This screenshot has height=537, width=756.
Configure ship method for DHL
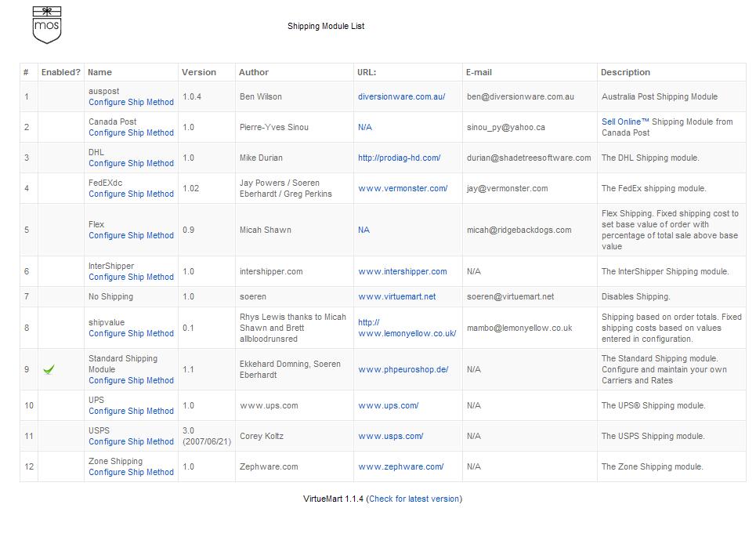pyautogui.click(x=131, y=164)
